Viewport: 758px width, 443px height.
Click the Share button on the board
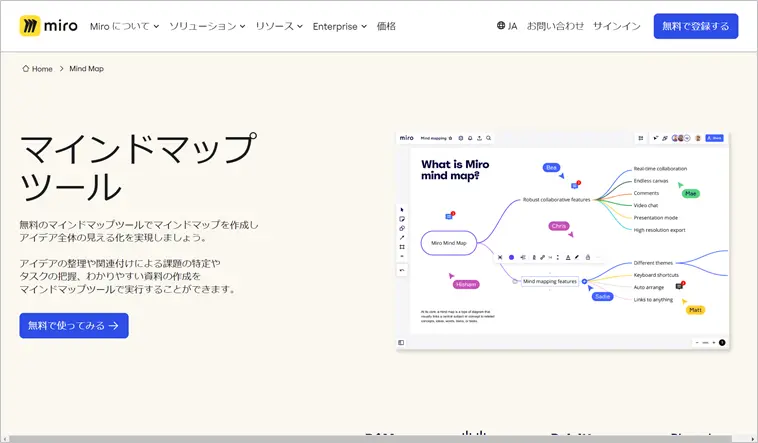[714, 138]
